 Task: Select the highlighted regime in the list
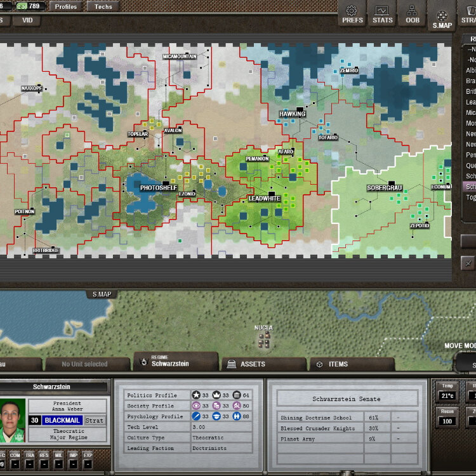tap(470, 187)
